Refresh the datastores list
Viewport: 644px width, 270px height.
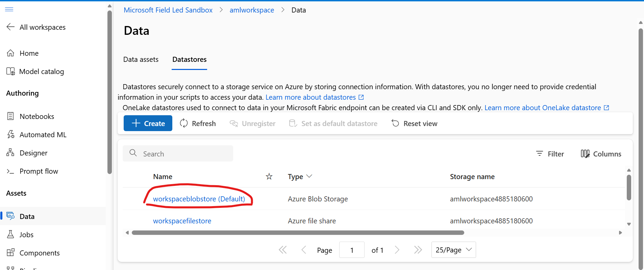198,123
